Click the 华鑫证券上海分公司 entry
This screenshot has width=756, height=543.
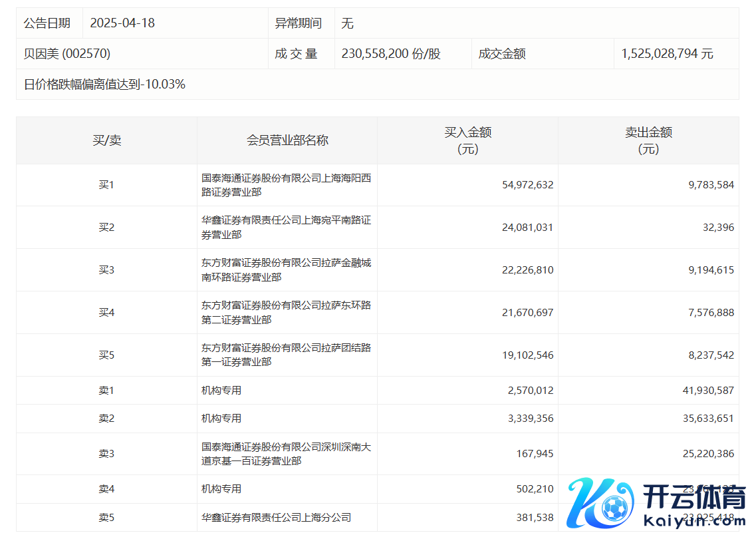tap(276, 517)
